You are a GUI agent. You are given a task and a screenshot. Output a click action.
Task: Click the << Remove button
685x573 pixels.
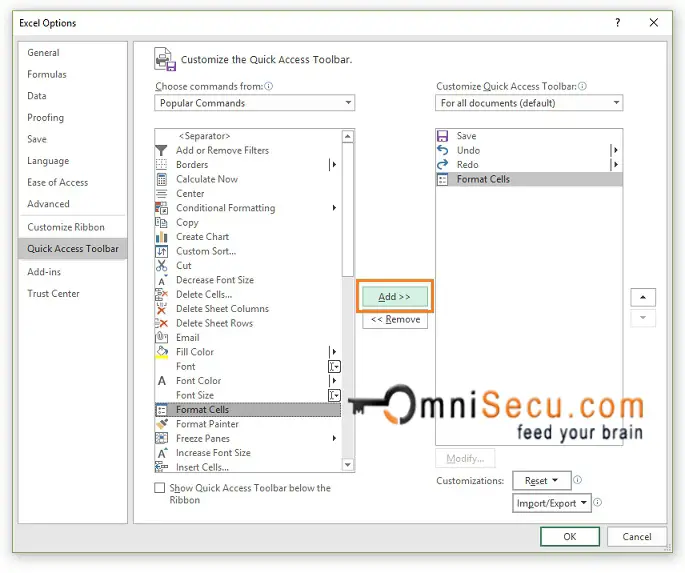(x=395, y=320)
